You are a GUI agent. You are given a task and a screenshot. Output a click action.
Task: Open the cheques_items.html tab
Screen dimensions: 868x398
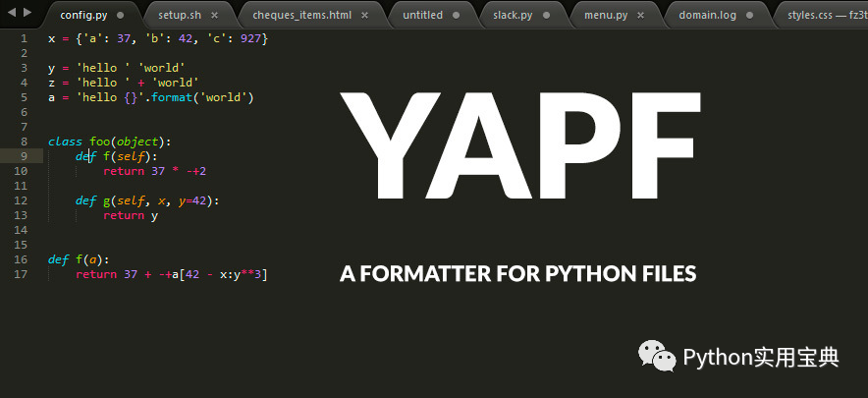[301, 15]
